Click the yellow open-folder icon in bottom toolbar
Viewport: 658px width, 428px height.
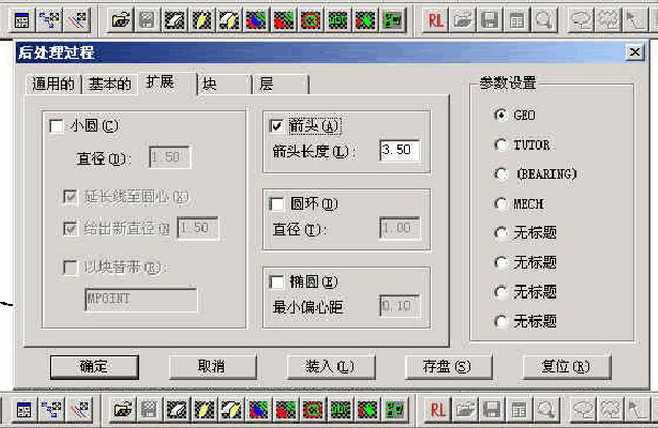click(x=123, y=409)
